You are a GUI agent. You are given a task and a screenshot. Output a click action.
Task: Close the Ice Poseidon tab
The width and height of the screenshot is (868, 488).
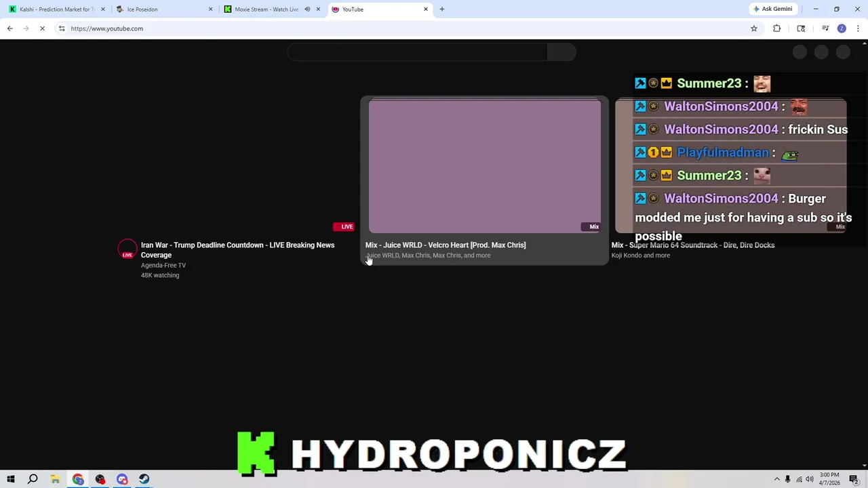210,9
